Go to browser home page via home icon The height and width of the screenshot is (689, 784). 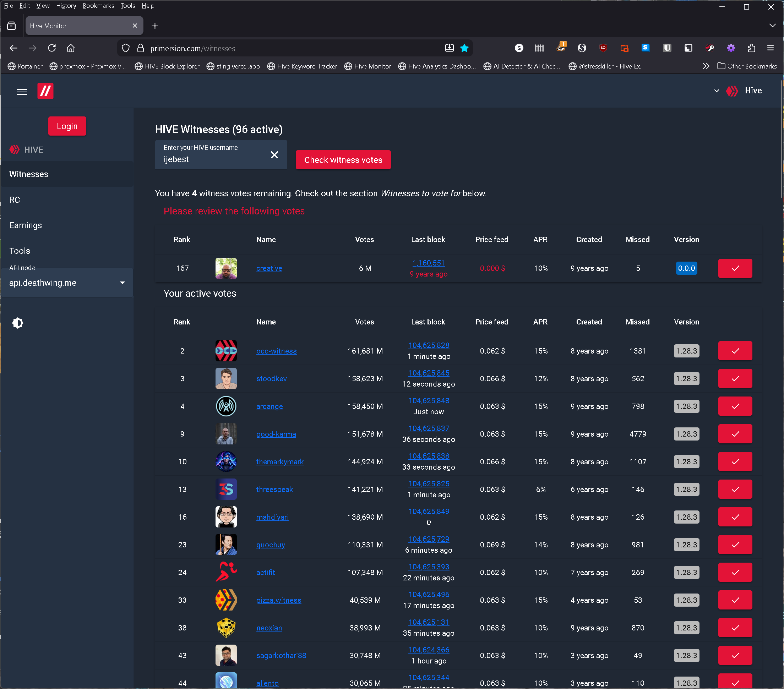[71, 48]
